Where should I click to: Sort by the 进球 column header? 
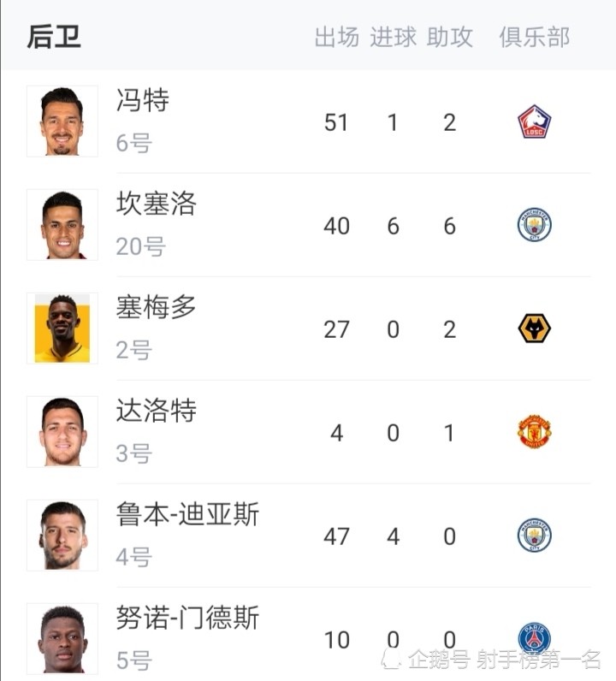pos(394,37)
